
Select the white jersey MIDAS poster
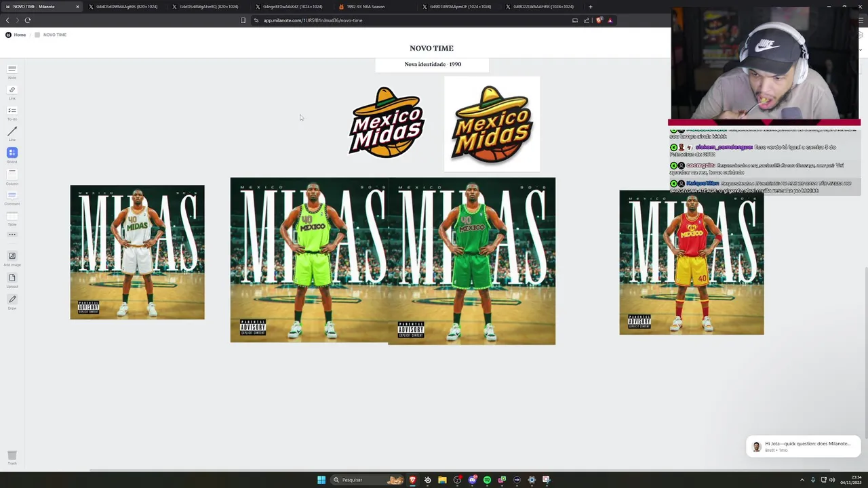click(x=137, y=252)
